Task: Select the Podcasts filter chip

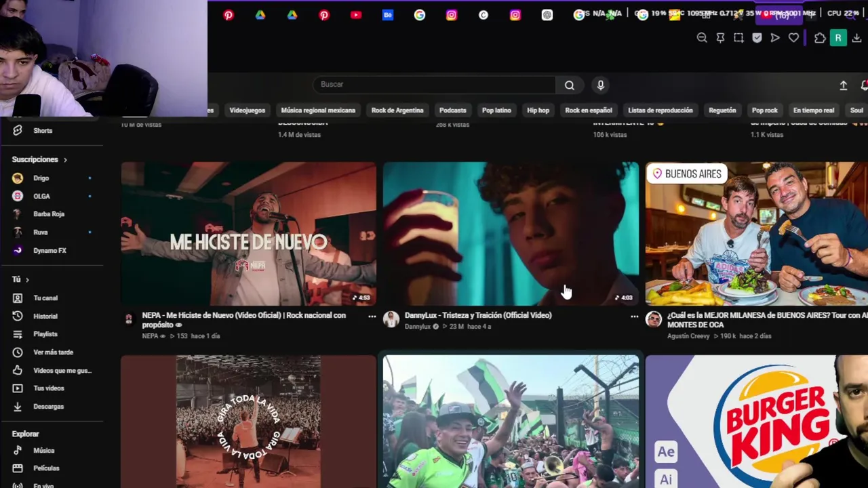Action: (452, 110)
